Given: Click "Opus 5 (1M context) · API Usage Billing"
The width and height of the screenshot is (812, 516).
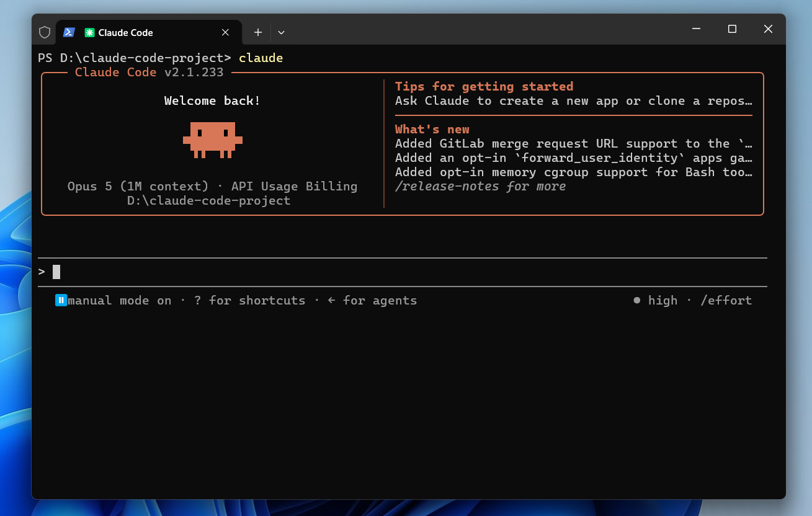Looking at the screenshot, I should 213,186.
